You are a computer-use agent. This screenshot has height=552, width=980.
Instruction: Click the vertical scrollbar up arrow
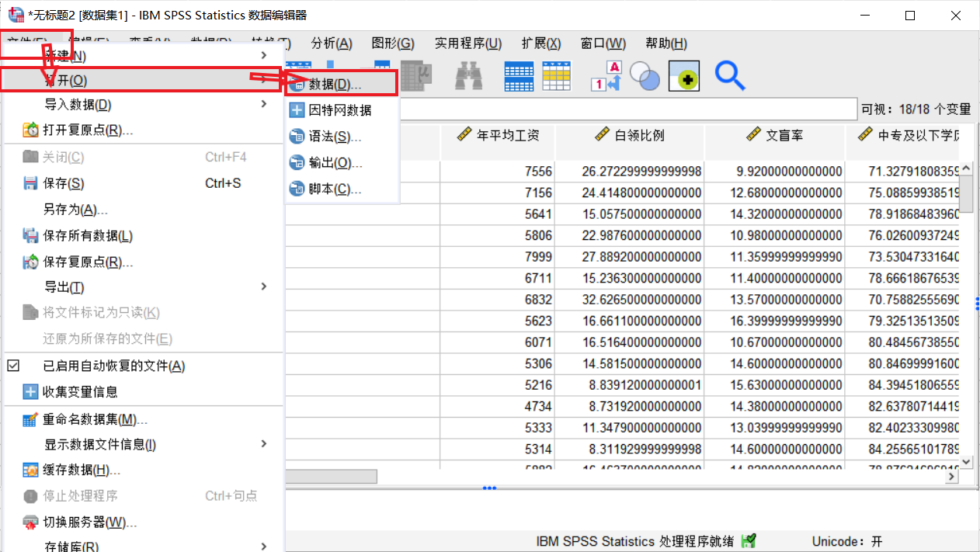pos(967,168)
